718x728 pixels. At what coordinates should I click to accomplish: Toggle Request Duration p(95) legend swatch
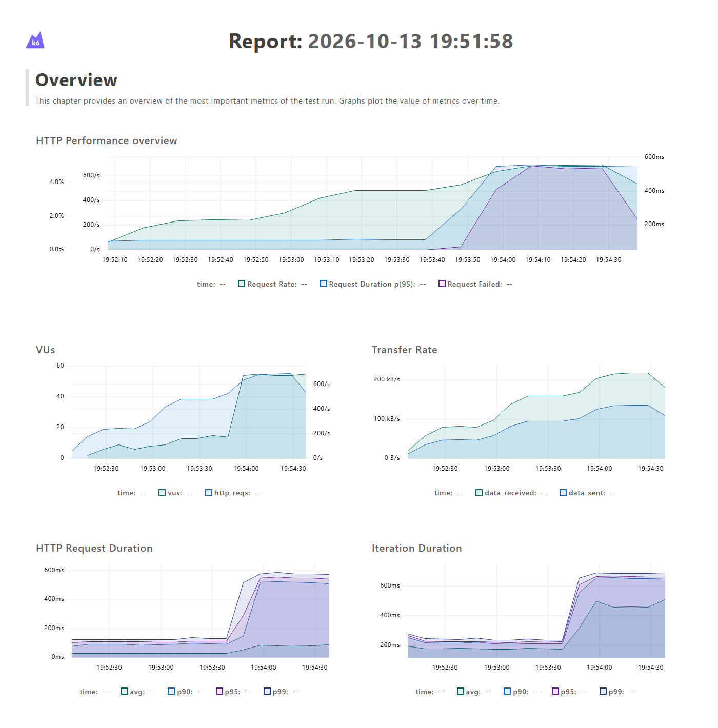point(324,284)
